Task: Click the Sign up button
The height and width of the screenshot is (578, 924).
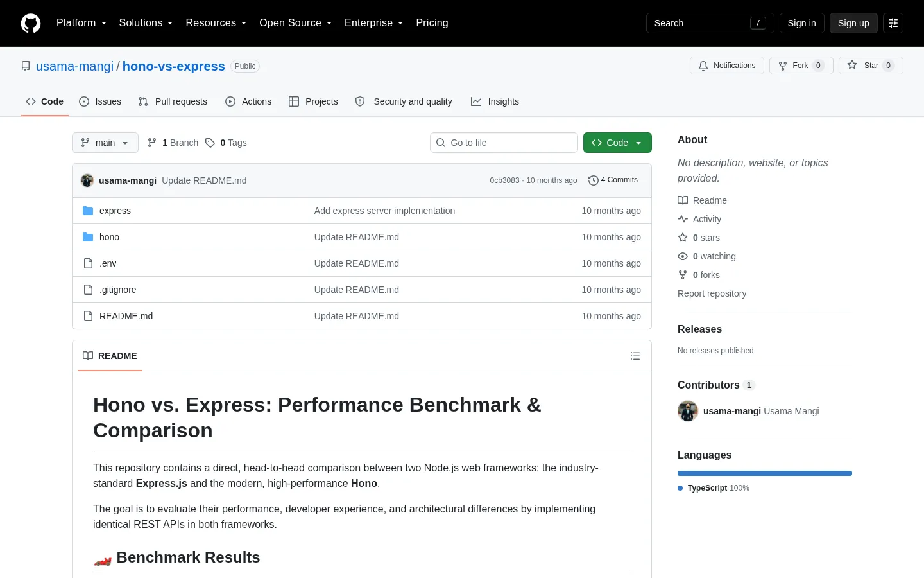Action: click(x=853, y=23)
